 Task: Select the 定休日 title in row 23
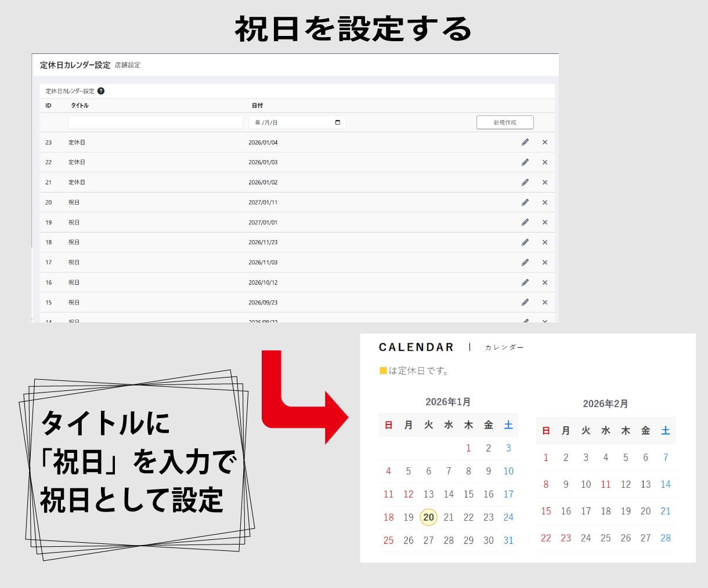coord(77,142)
